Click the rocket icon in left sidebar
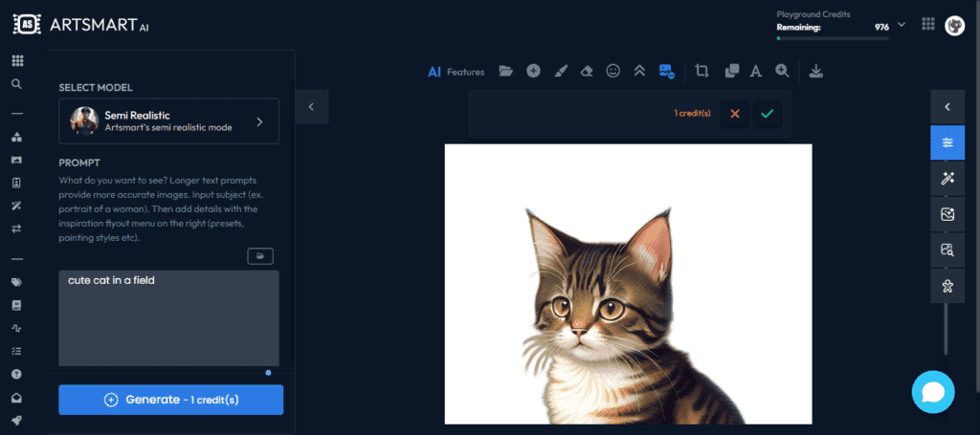The image size is (980, 435). coord(17,420)
